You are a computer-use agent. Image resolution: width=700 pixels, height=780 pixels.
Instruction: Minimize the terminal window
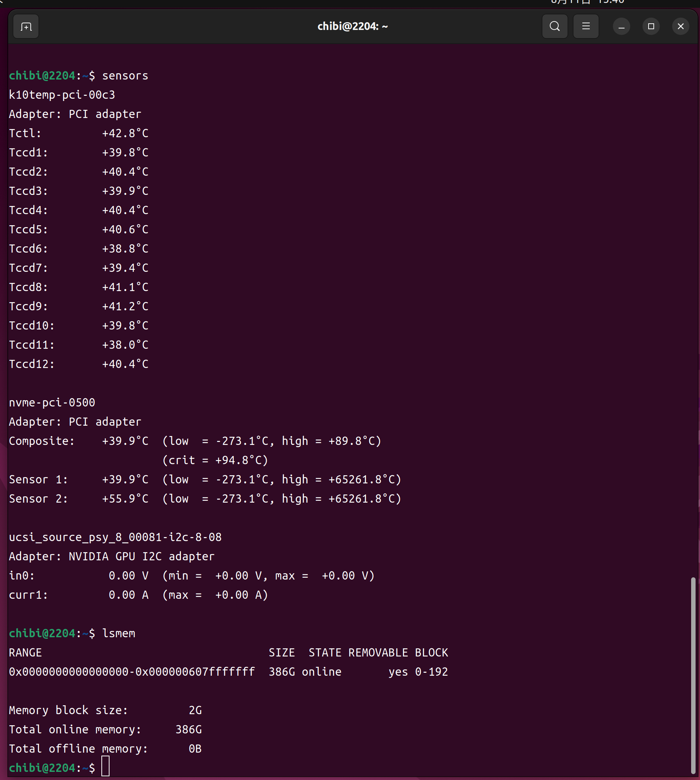621,27
